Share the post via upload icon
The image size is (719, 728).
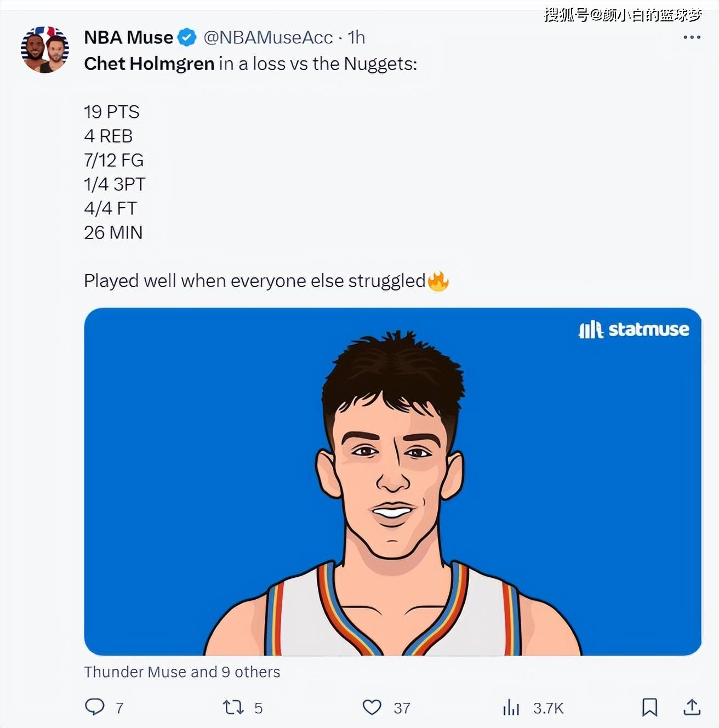692,707
